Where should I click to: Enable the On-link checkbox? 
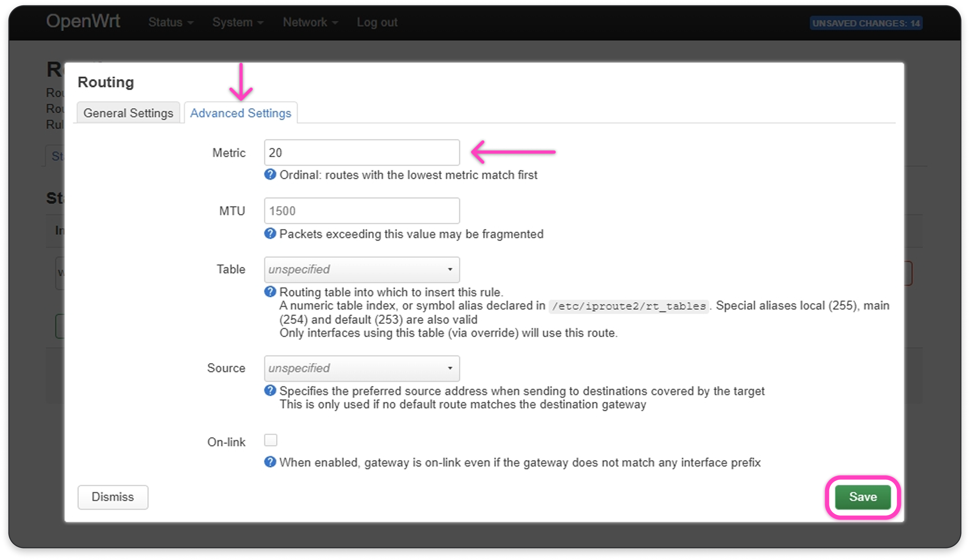click(x=270, y=440)
